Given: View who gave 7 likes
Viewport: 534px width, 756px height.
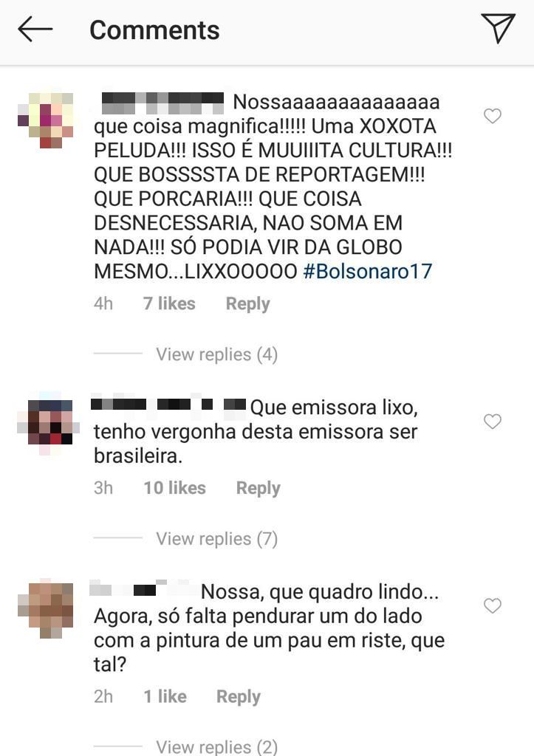Looking at the screenshot, I should click(169, 303).
